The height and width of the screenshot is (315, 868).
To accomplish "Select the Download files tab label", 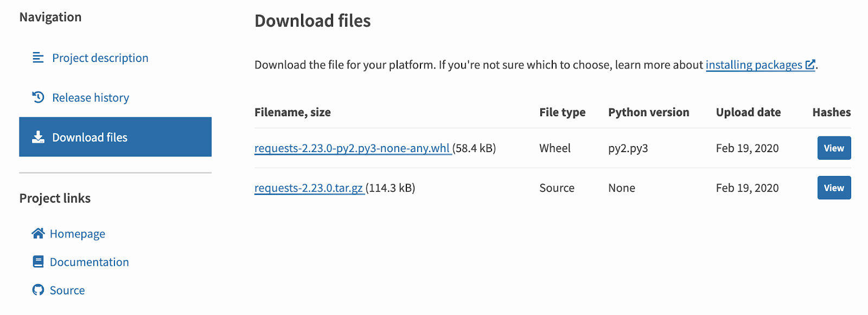I will tap(90, 137).
